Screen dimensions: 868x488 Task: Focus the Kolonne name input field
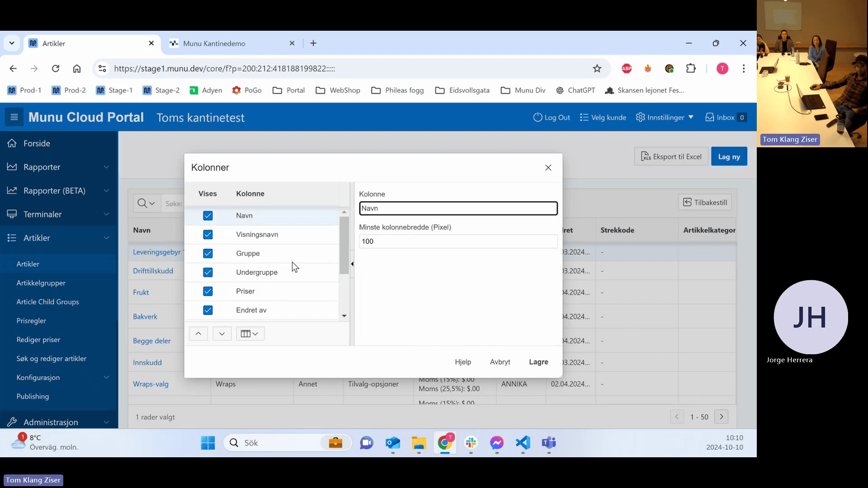pos(458,208)
